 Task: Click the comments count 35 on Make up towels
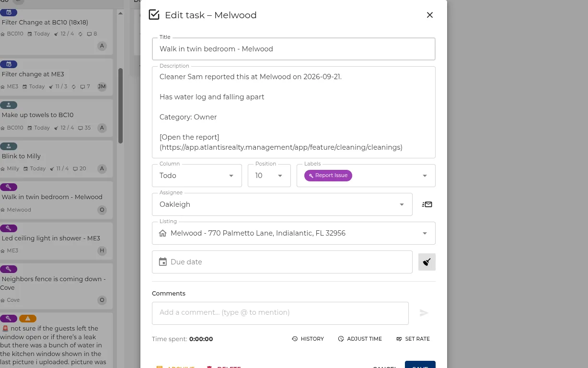click(x=85, y=128)
